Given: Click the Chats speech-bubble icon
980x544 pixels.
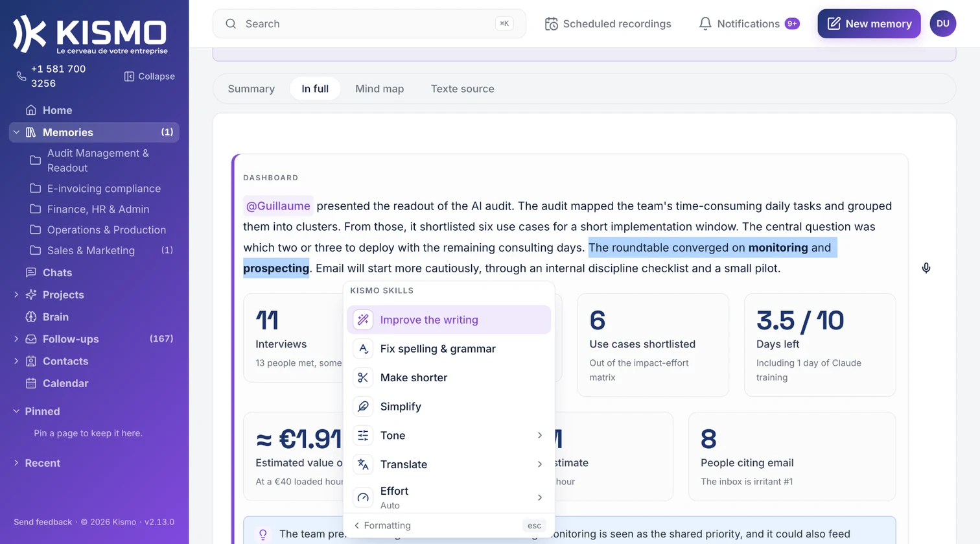Looking at the screenshot, I should 30,272.
